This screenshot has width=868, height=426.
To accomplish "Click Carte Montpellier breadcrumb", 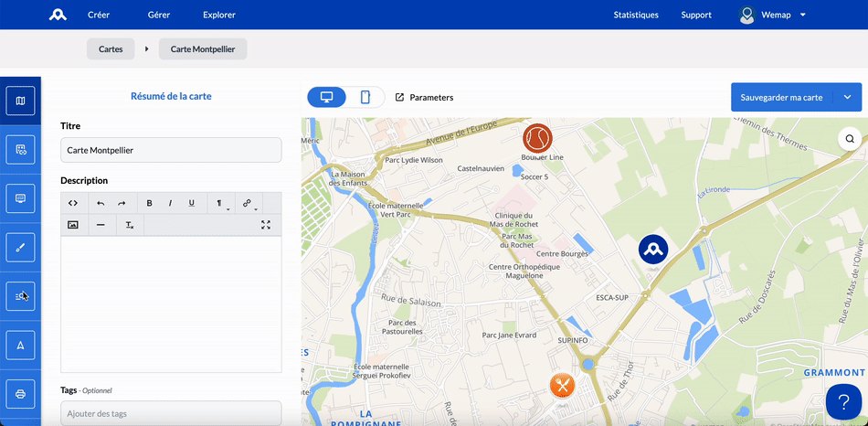I will tap(203, 48).
